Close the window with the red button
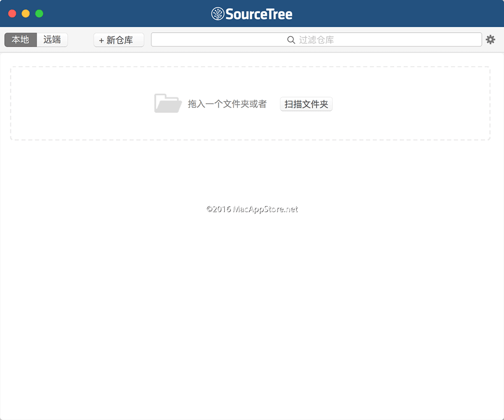 12,14
